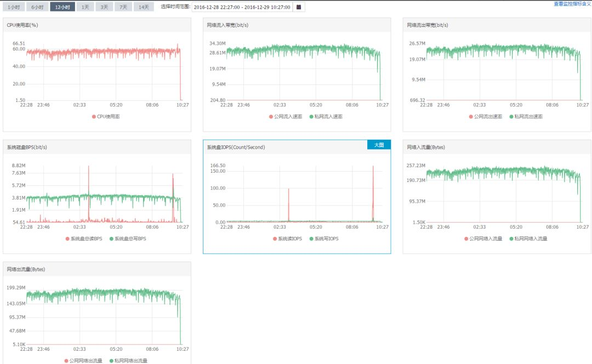Click the 选择时间范围 label

[x=175, y=7]
